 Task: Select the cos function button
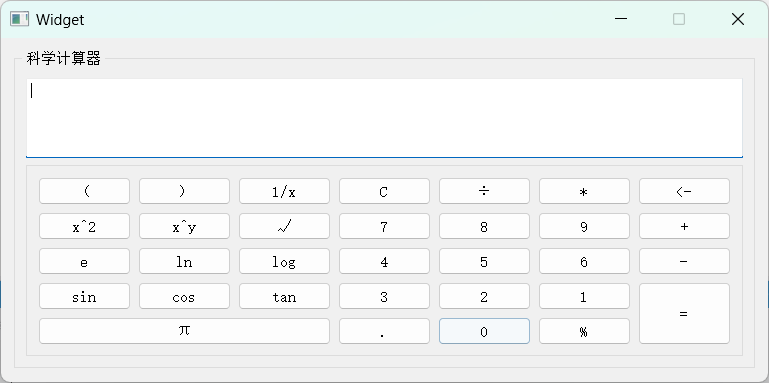(184, 296)
